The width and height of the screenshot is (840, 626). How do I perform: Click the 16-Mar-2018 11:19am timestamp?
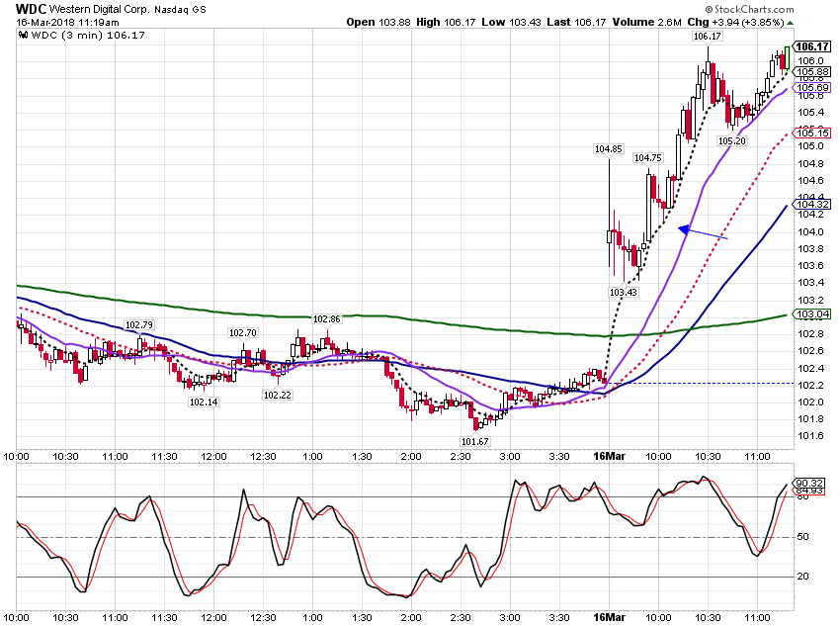[x=67, y=23]
